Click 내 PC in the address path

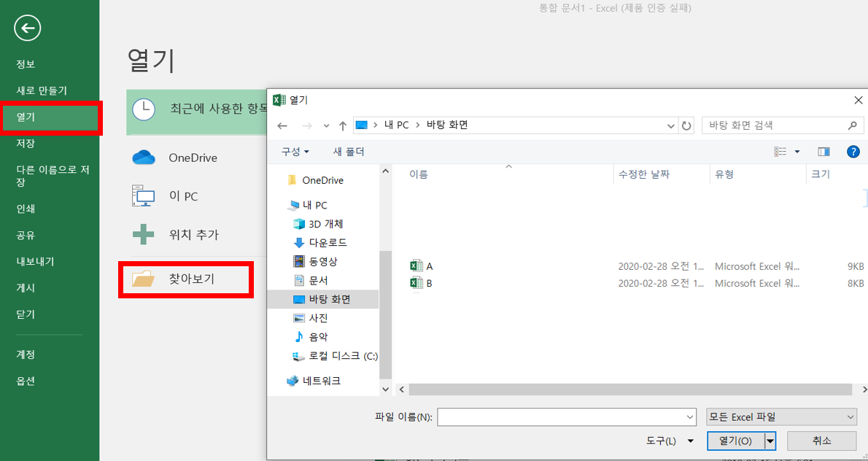point(396,125)
